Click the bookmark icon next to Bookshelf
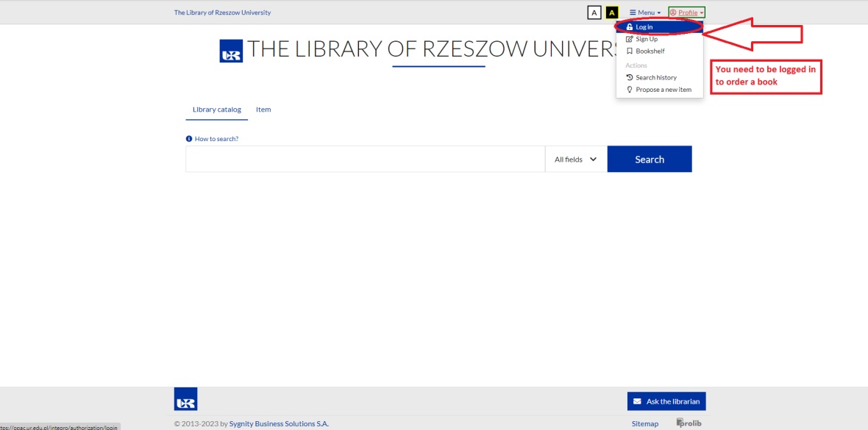This screenshot has width=868, height=430. pyautogui.click(x=630, y=51)
